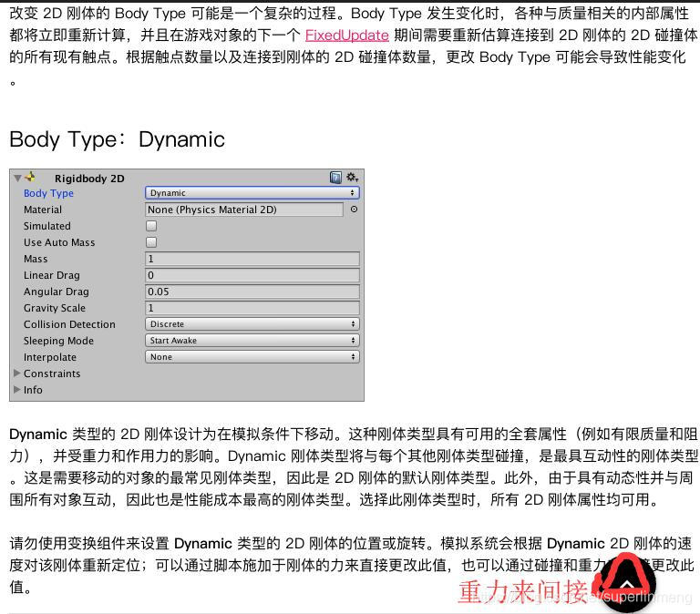Select the Simulated property label
Viewport: 700px width, 614px height.
coord(46,226)
